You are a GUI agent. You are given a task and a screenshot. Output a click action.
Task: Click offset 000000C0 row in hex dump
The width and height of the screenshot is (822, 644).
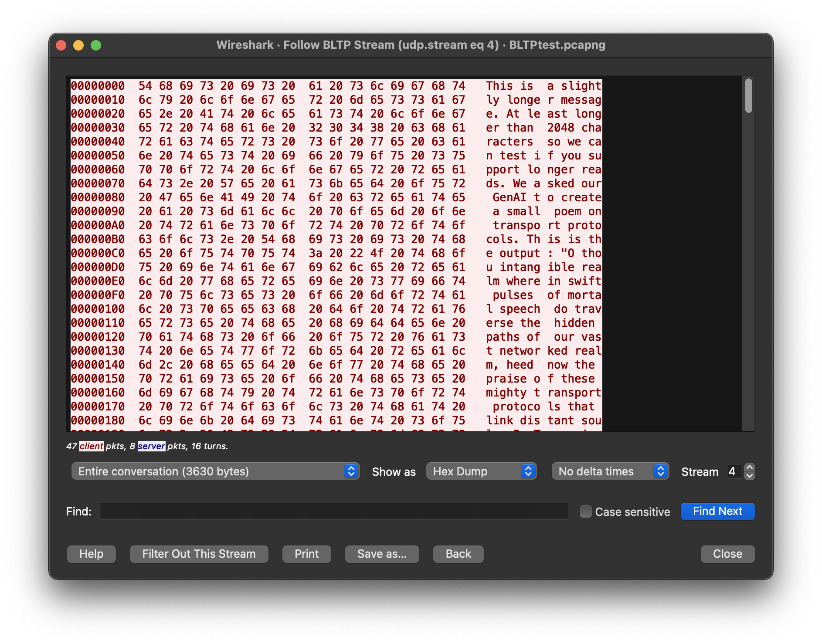point(336,253)
